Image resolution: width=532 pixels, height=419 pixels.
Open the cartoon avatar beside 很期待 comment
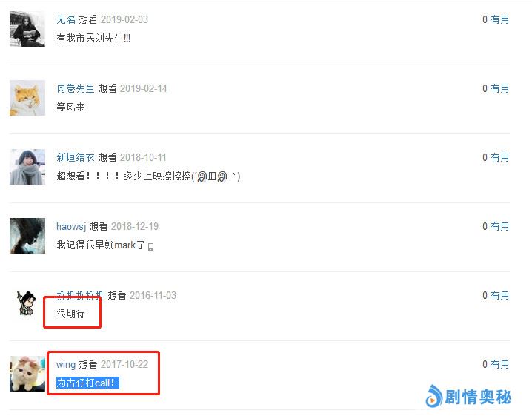coord(27,303)
